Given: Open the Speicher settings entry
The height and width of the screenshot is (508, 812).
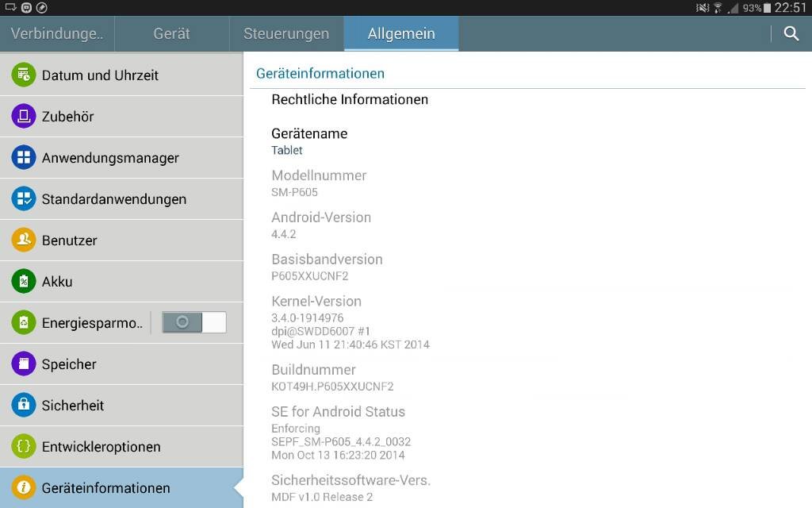Looking at the screenshot, I should point(121,364).
